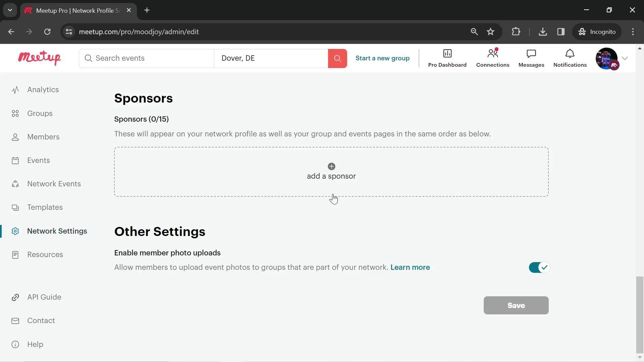Click the plus icon to add a sponsor
The height and width of the screenshot is (362, 644).
point(331,167)
